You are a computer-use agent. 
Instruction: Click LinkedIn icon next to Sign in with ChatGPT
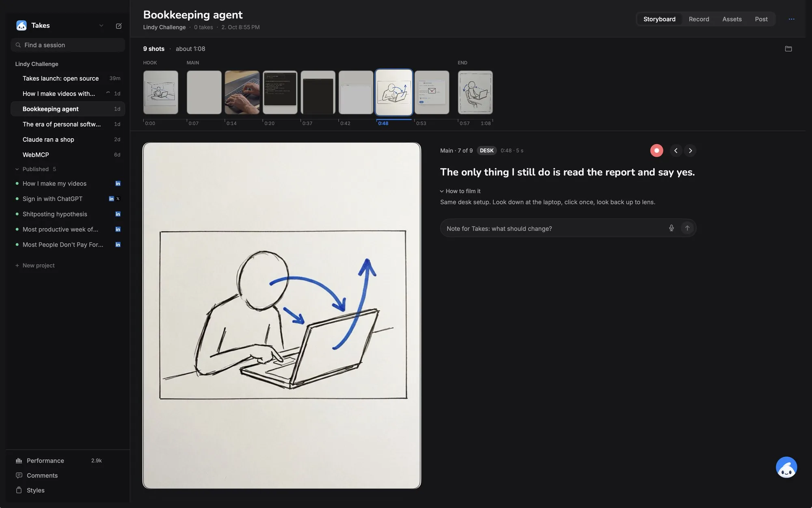click(x=111, y=199)
